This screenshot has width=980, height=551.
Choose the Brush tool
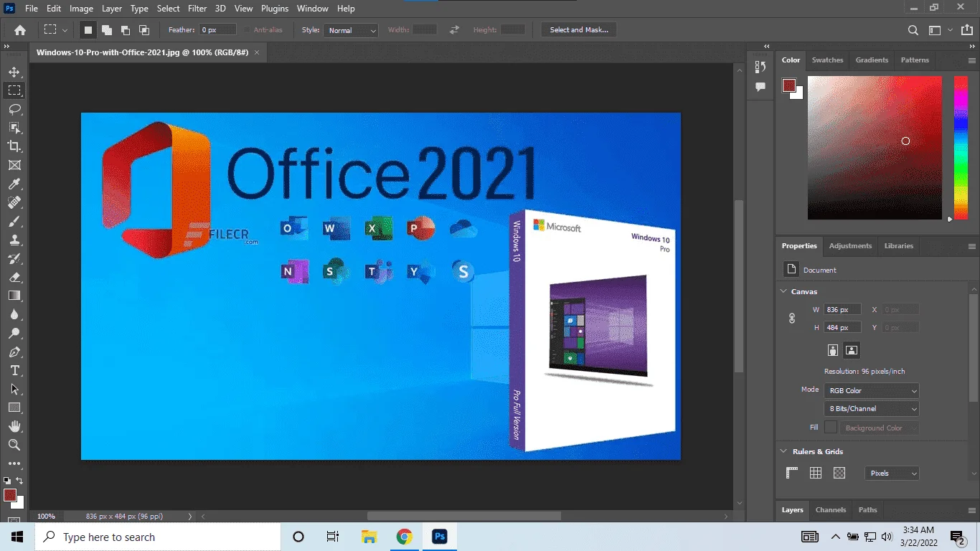click(14, 221)
